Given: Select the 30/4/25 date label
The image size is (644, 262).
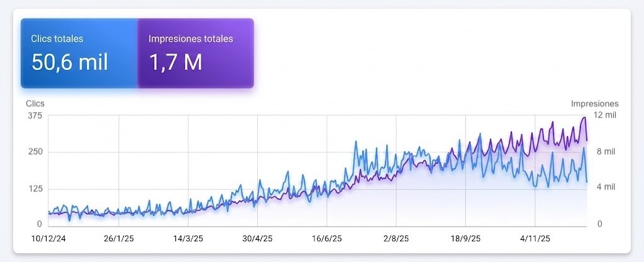Looking at the screenshot, I should [257, 239].
